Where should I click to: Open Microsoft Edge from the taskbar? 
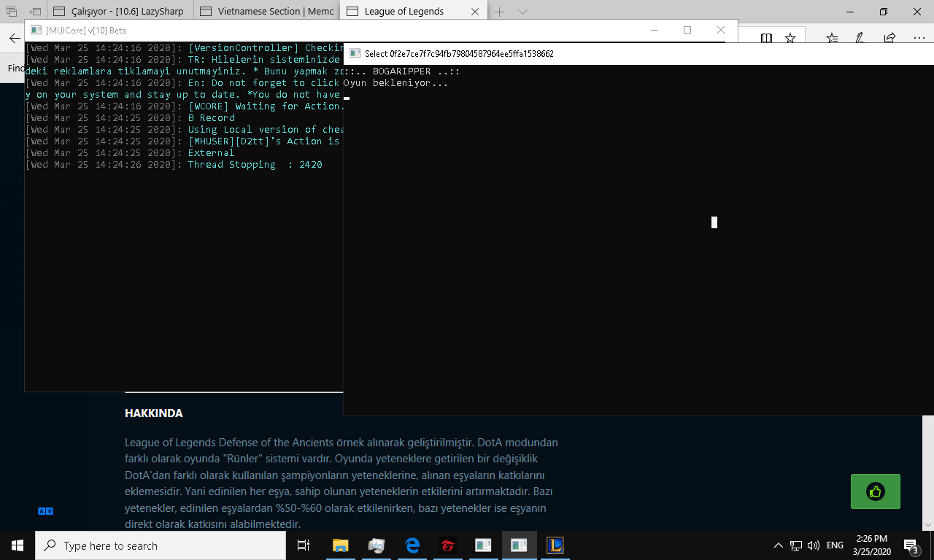tap(412, 545)
